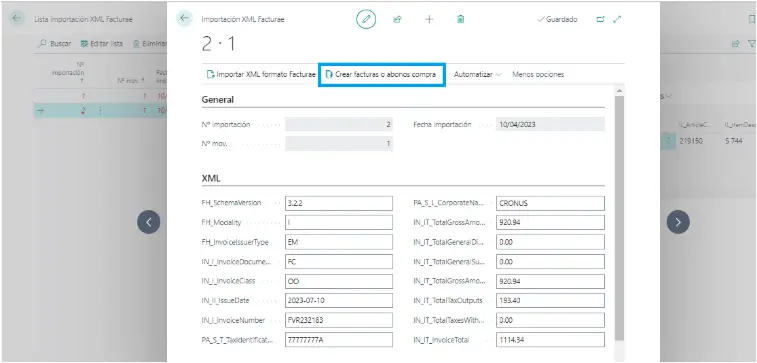Expand the dialog to full screen
This screenshot has height=363, width=757.
(x=617, y=19)
